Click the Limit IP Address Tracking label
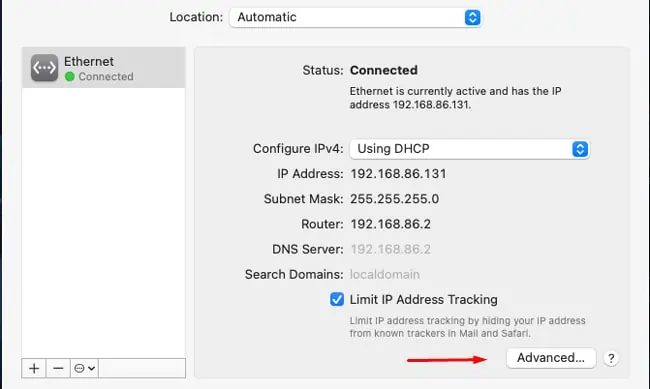650x389 pixels. click(423, 299)
